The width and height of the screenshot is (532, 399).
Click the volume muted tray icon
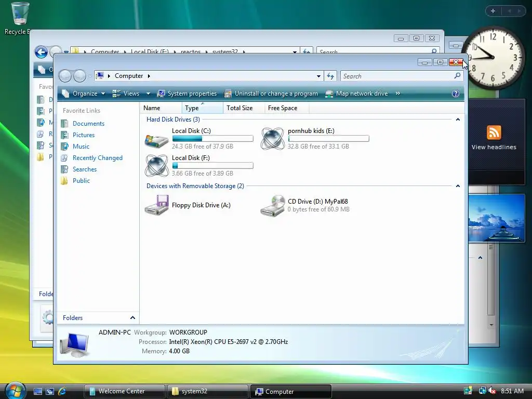(492, 391)
